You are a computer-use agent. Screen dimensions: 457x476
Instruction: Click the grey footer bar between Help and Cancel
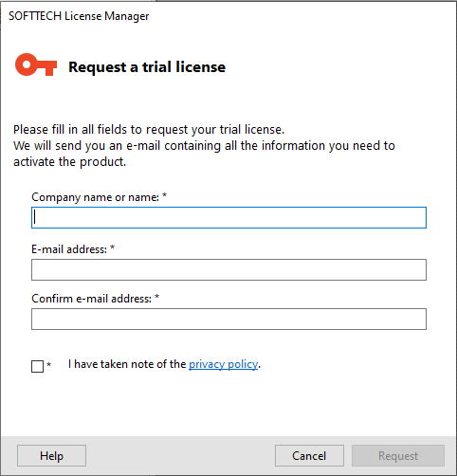pyautogui.click(x=180, y=455)
